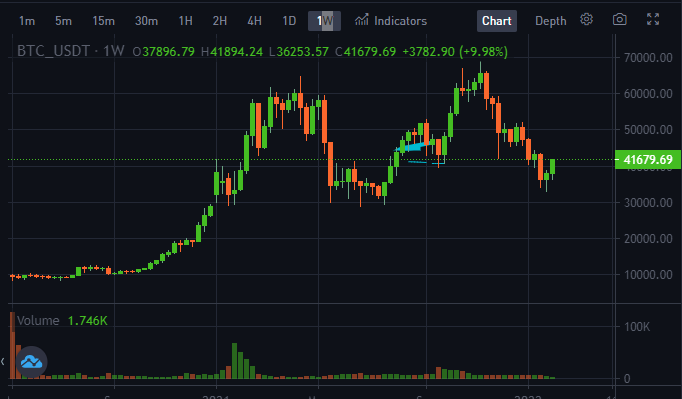
Task: Open the Indicators chart icon
Action: [x=361, y=20]
